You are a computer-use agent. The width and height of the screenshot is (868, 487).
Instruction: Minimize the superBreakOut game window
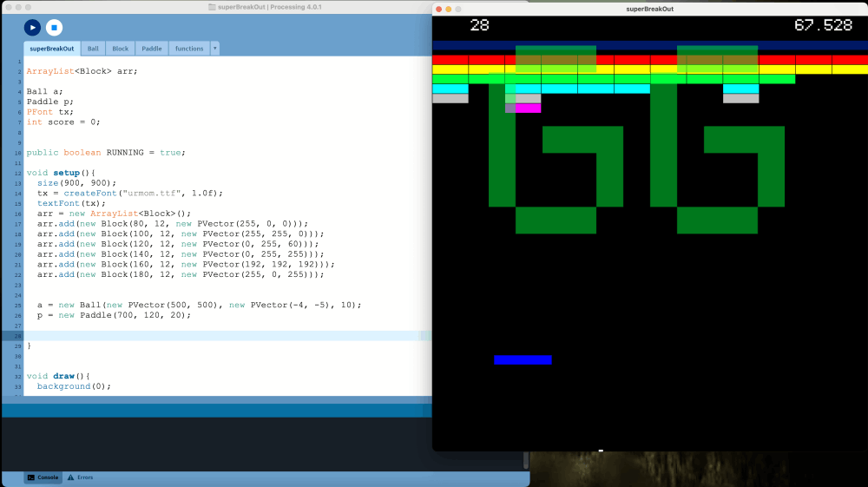(450, 9)
